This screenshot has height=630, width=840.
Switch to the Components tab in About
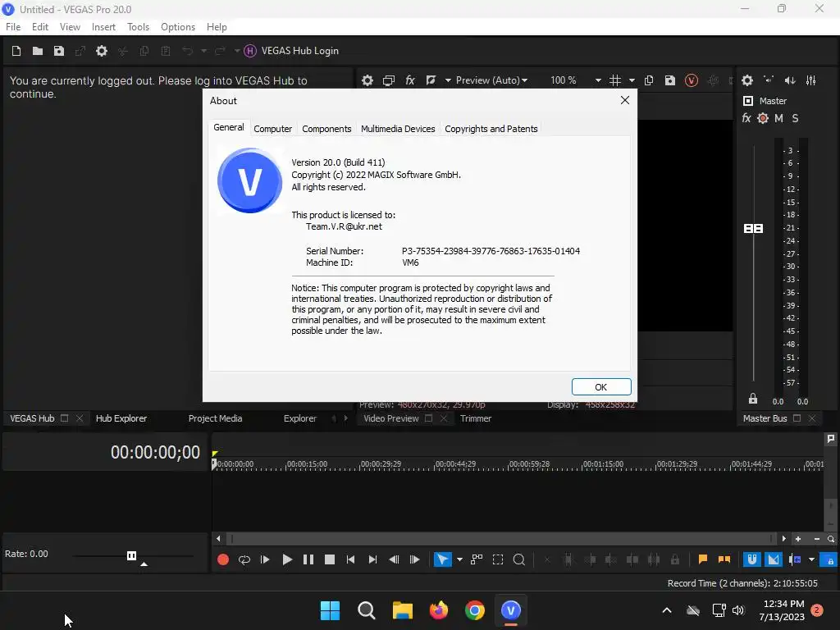pos(326,129)
